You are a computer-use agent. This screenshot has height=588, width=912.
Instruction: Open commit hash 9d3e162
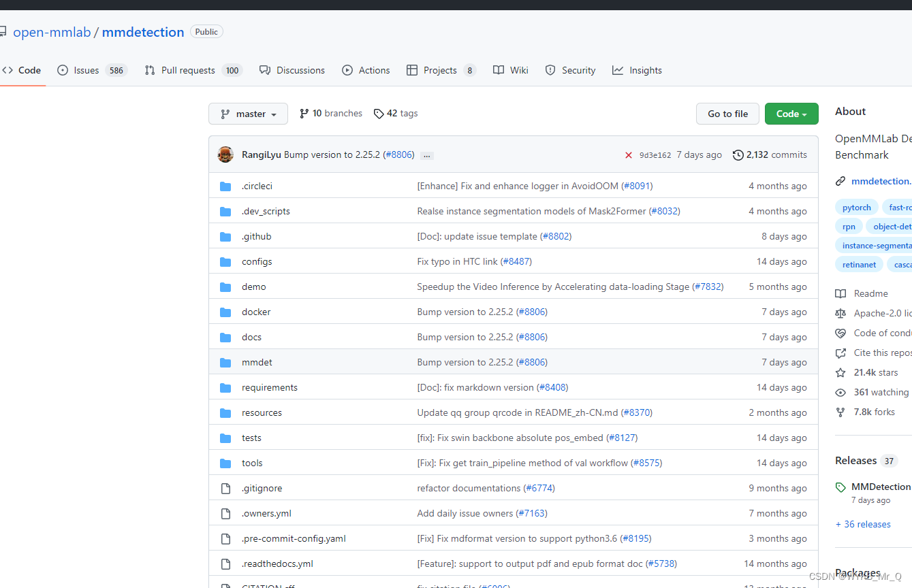click(x=655, y=155)
